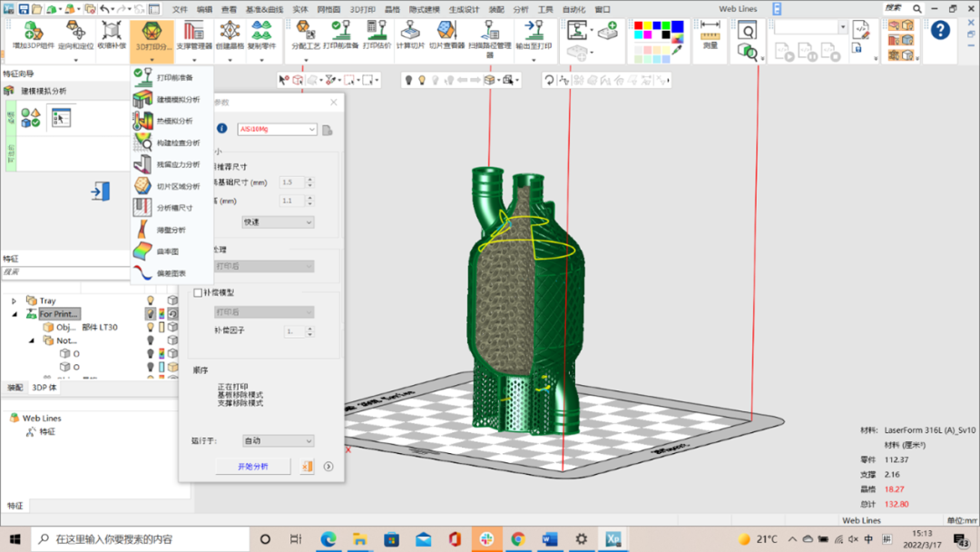The width and height of the screenshot is (980, 552).
Task: Open the 晶格 menu
Action: click(392, 9)
